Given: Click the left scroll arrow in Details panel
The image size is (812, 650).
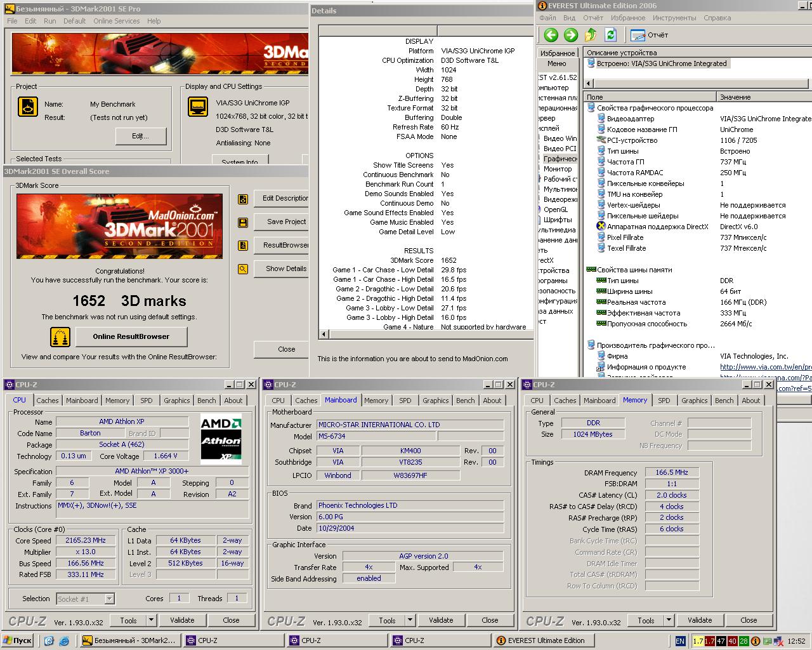Looking at the screenshot, I should click(x=324, y=334).
